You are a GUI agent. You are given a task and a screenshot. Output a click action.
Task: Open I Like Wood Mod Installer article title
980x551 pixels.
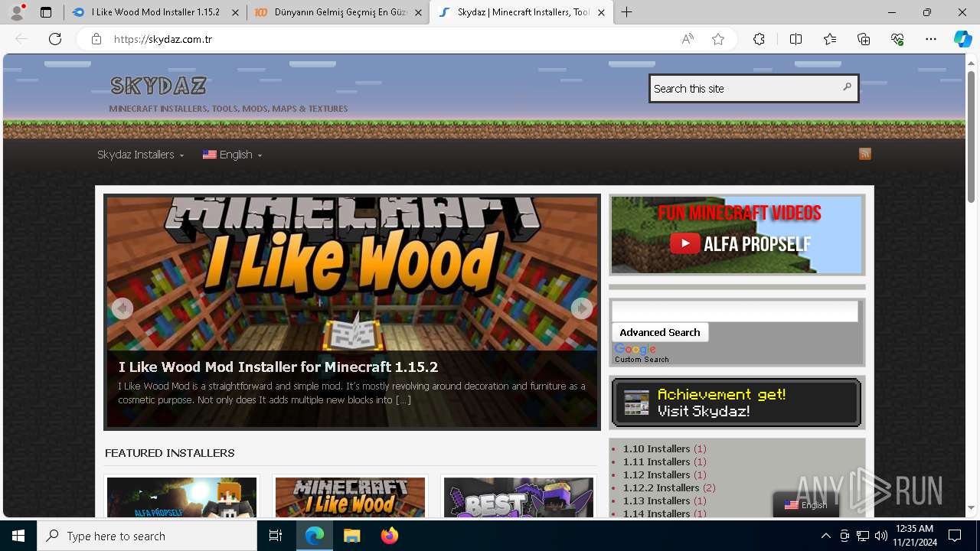pos(278,367)
